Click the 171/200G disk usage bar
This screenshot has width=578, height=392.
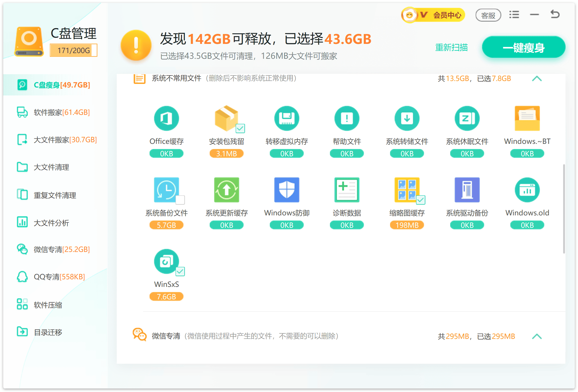pos(73,50)
